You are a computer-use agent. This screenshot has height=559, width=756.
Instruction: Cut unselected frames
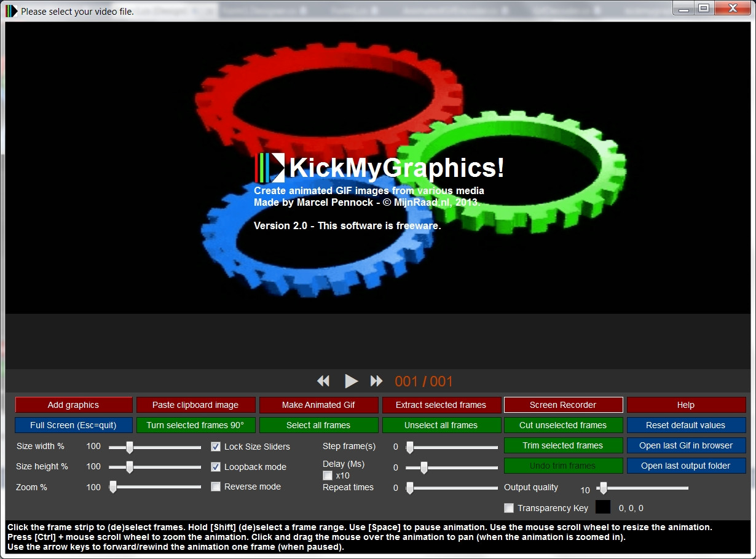coord(563,425)
